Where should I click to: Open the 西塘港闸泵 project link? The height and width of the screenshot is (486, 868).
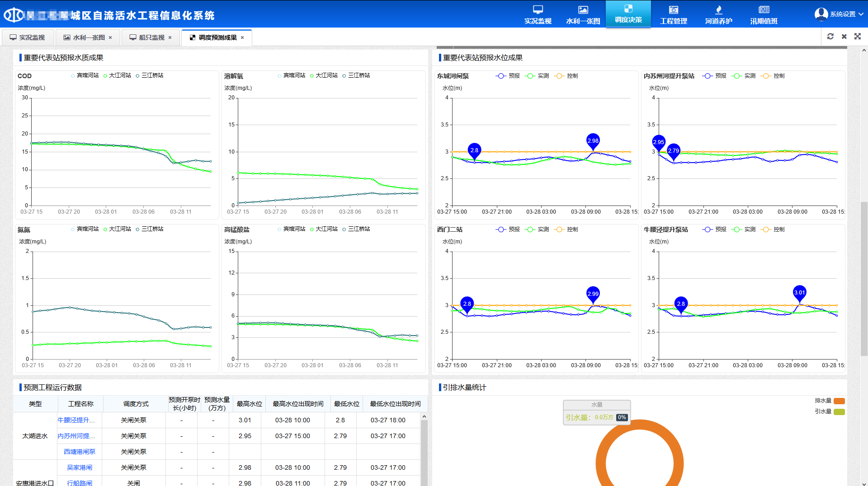tap(80, 452)
